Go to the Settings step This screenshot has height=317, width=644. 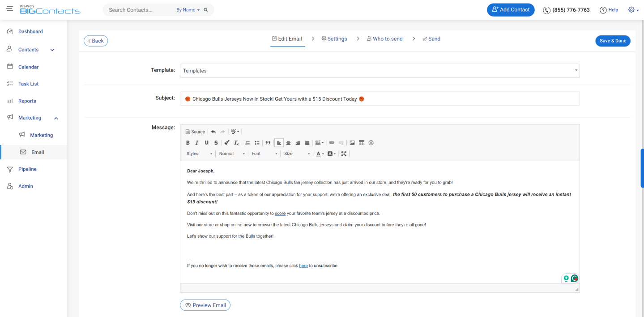pos(334,39)
